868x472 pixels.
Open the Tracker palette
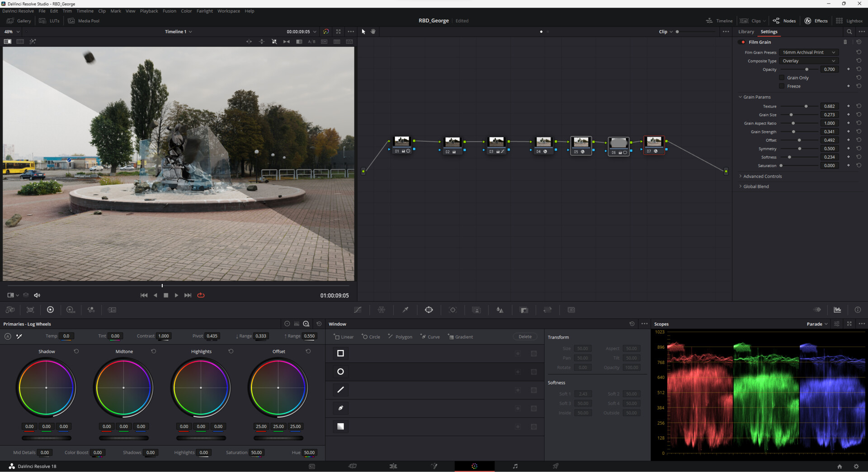coord(453,310)
